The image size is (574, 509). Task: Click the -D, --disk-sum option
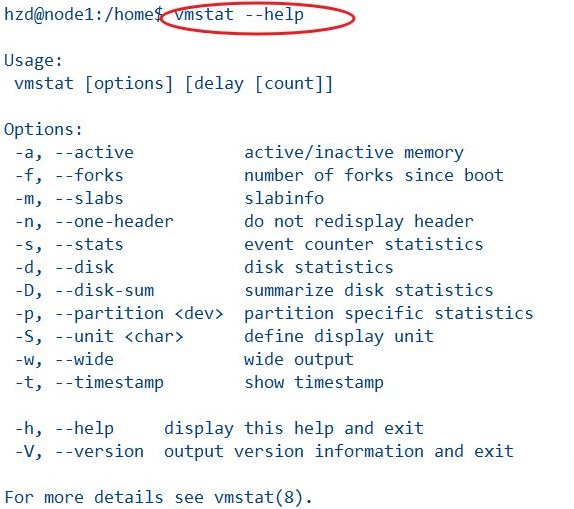pos(84,290)
